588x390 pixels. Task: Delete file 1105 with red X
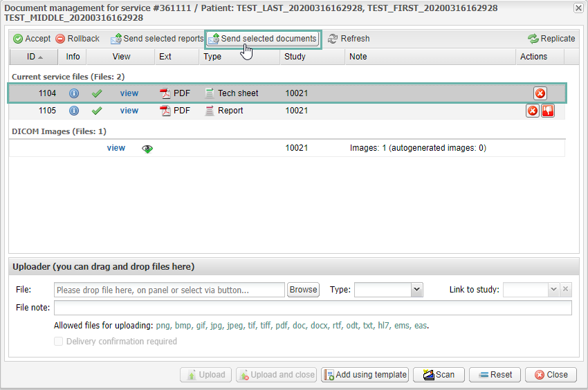point(533,111)
